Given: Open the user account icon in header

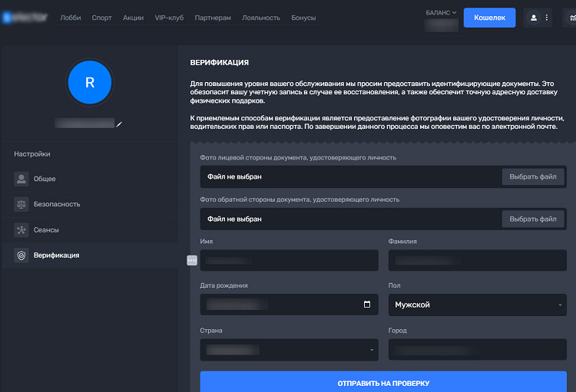Looking at the screenshot, I should [534, 17].
